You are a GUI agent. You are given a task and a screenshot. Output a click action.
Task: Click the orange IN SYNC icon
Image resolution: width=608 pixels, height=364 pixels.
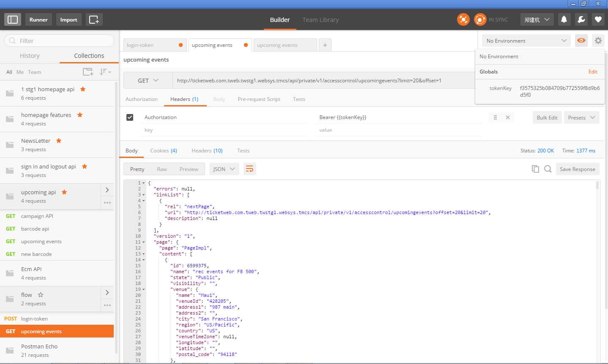pyautogui.click(x=480, y=19)
